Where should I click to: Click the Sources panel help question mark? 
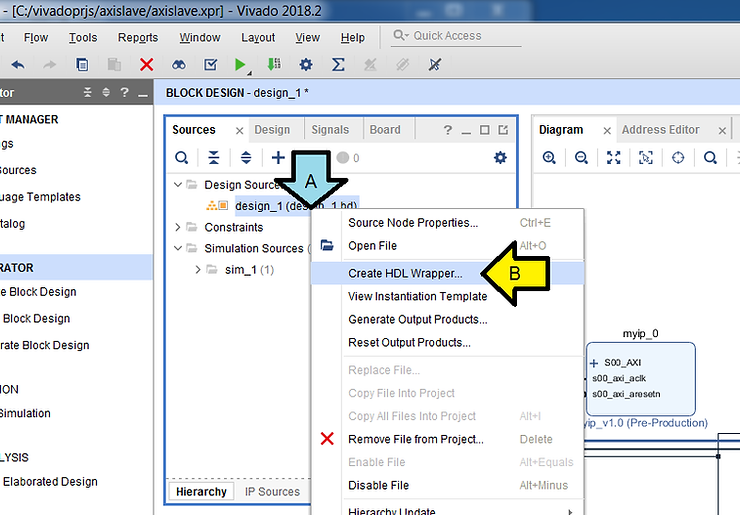click(447, 130)
